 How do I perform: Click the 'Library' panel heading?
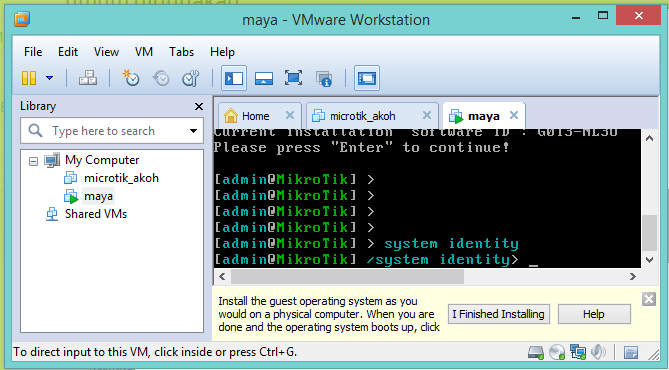38,106
